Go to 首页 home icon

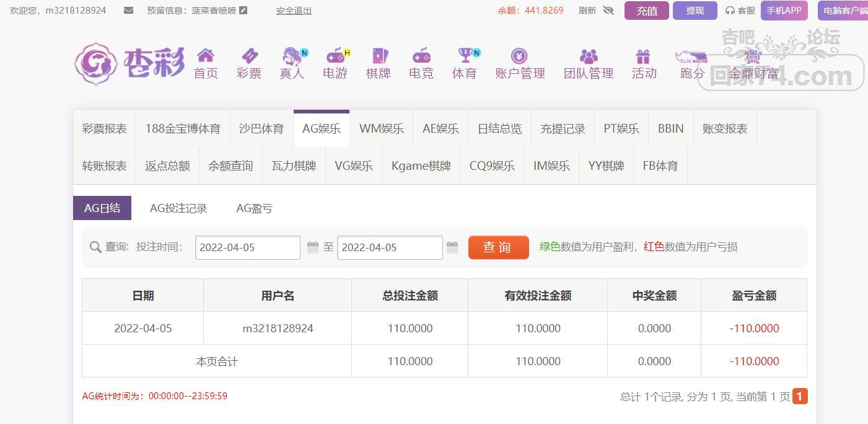coord(205,56)
